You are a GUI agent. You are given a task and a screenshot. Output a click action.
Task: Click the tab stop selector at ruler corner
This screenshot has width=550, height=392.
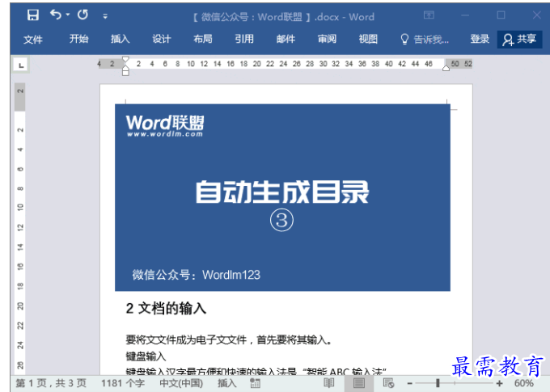point(21,65)
